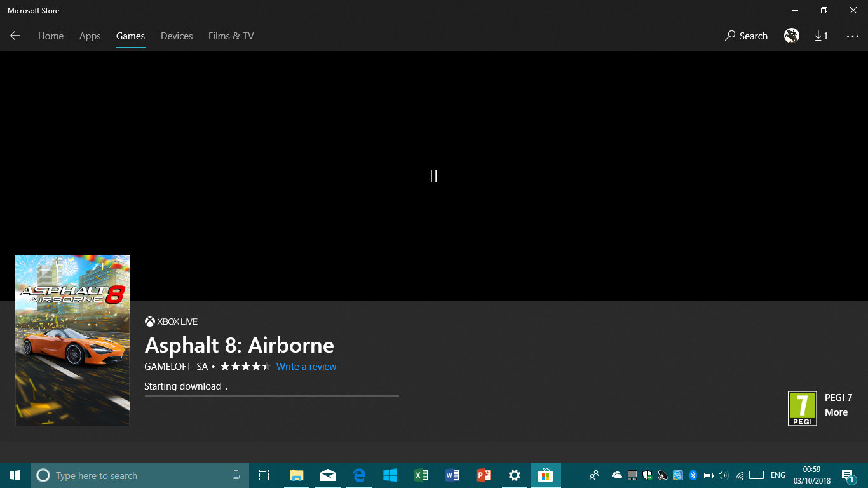Click the taskbar search box
The width and height of the screenshot is (868, 488).
click(x=139, y=475)
